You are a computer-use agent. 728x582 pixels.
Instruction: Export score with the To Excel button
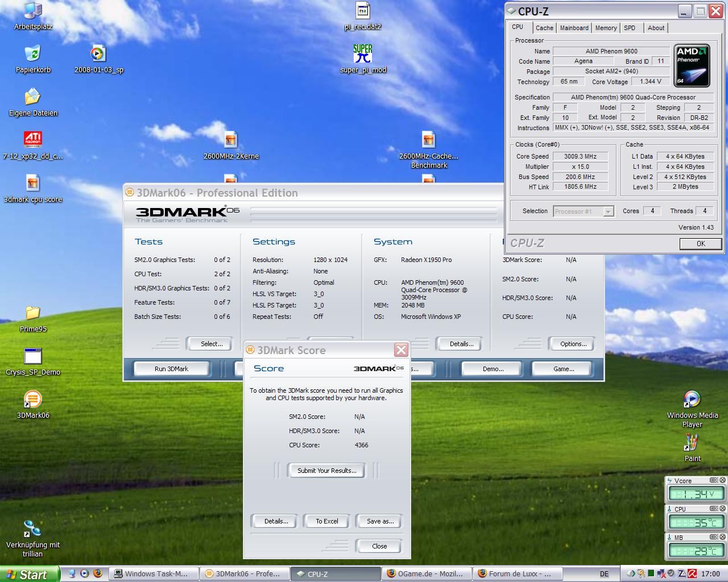point(327,521)
